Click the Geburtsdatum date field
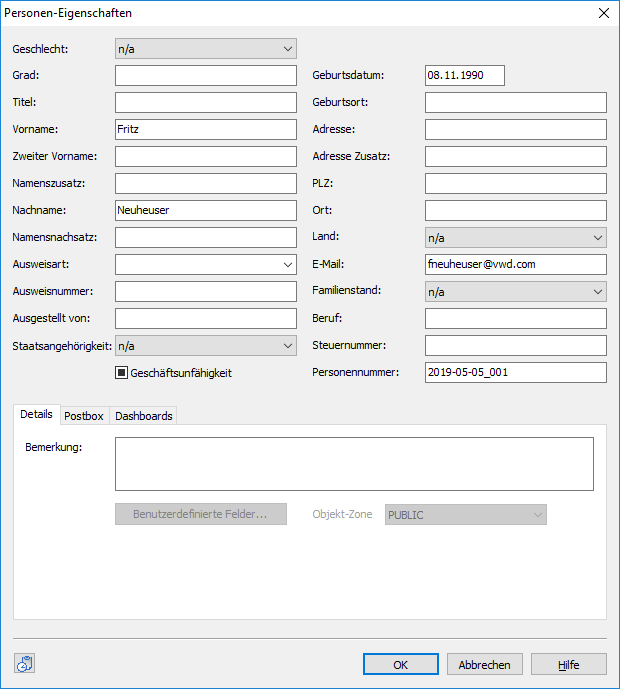This screenshot has width=620, height=689. point(464,75)
